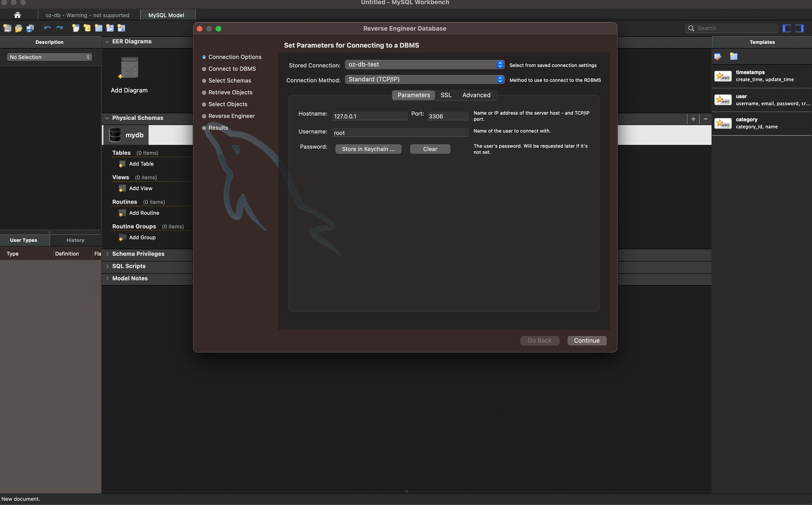Click the Home screen icon
This screenshot has width=812, height=505.
17,15
